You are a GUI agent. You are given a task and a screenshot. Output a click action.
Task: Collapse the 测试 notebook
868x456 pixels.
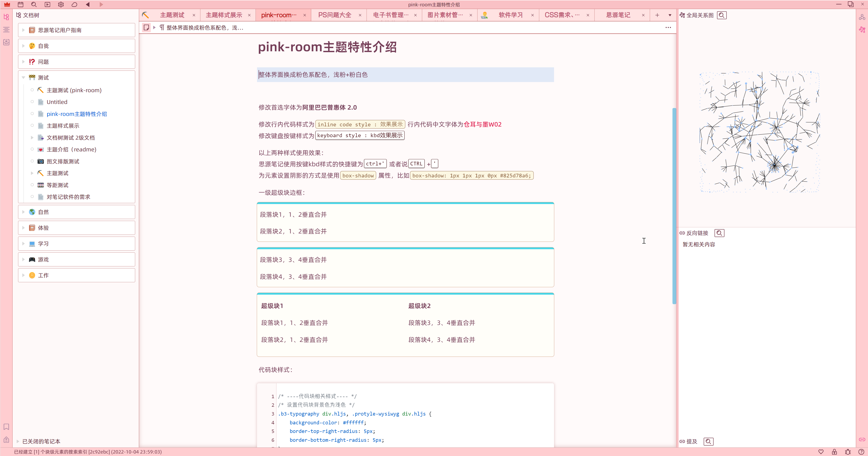23,78
